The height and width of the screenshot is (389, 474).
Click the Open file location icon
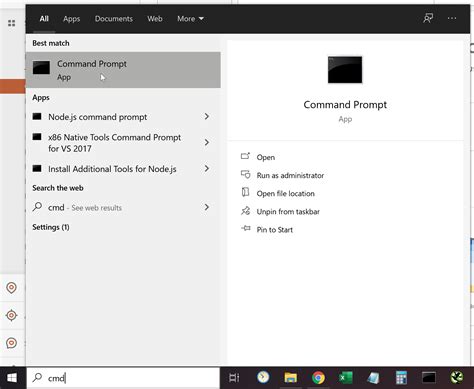coord(245,192)
